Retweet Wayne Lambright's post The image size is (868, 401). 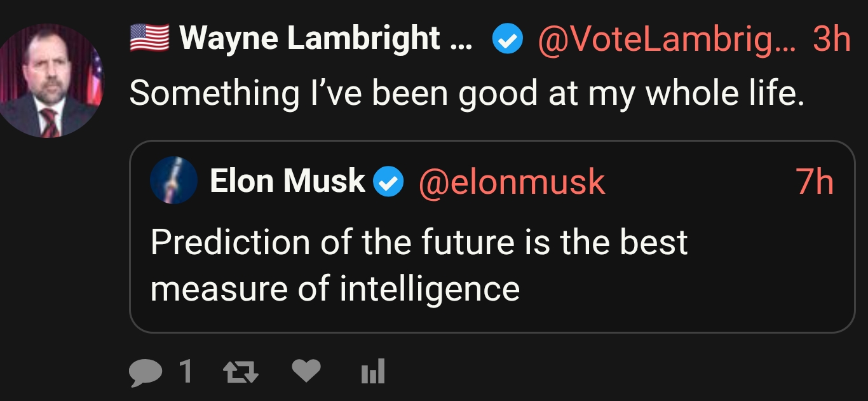243,372
